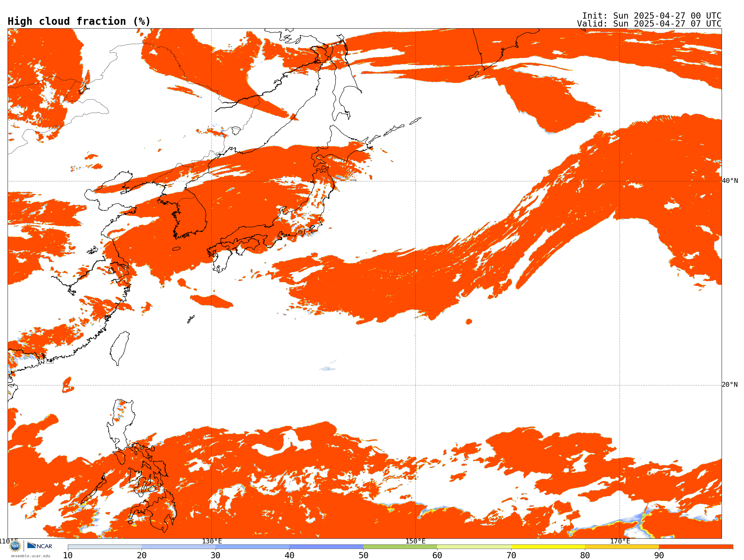The image size is (744, 560).
Task: Click the 30-40 blue colorbar segment
Action: (252, 547)
